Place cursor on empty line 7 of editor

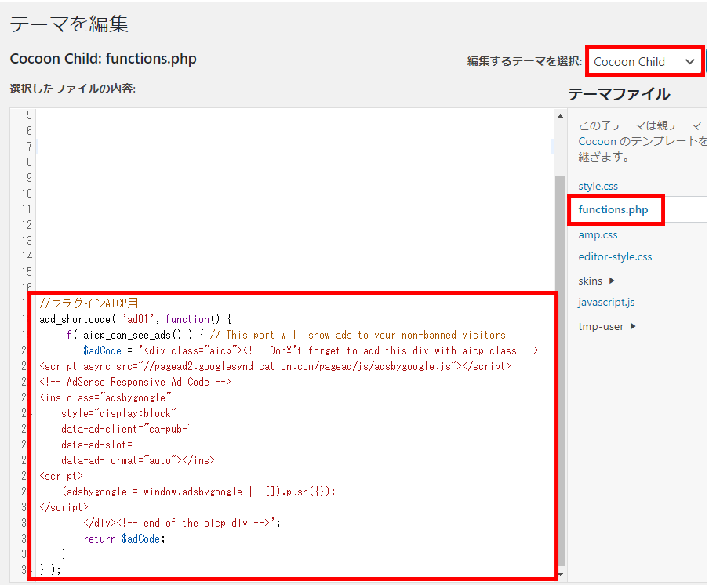tap(294, 147)
